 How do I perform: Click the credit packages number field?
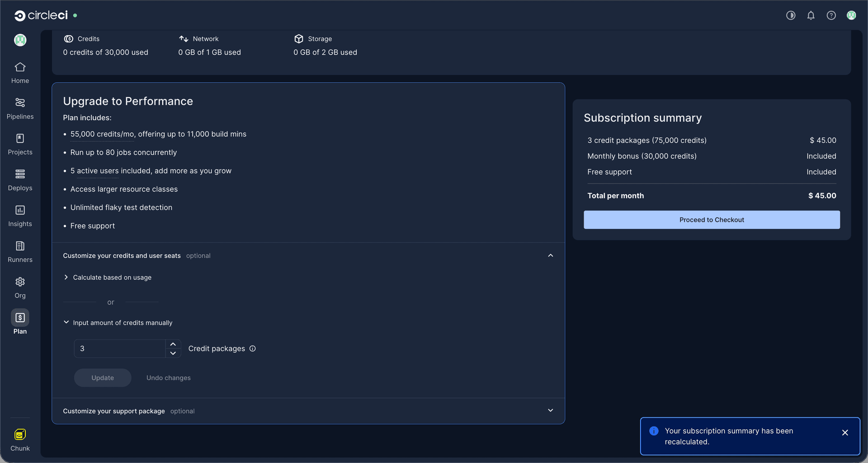(120, 349)
